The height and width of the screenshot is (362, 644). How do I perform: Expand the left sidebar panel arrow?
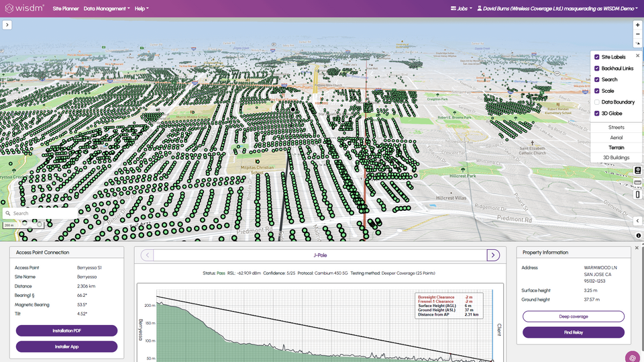click(x=7, y=25)
